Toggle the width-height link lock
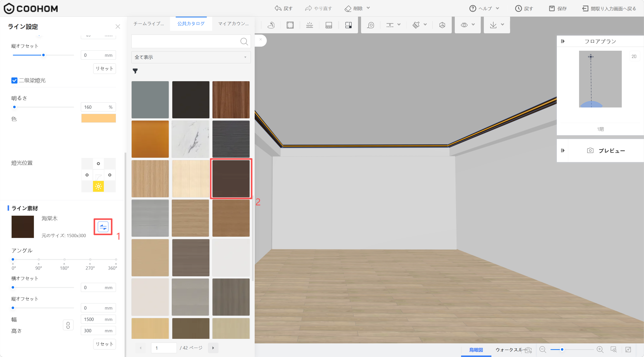644x357 pixels. click(x=68, y=325)
